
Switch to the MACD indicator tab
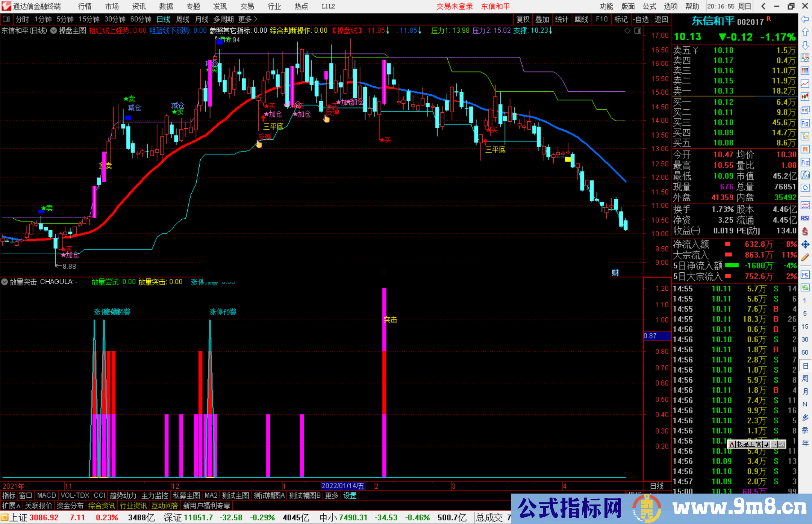coord(46,496)
